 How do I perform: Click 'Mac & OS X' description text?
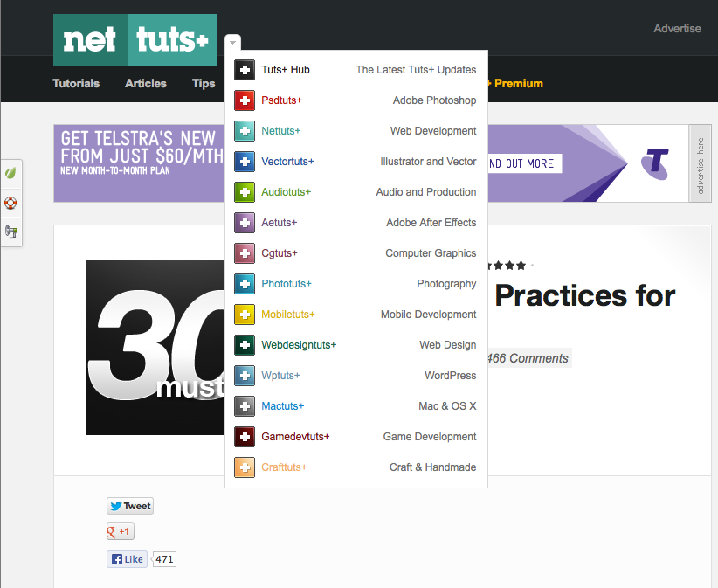click(447, 406)
